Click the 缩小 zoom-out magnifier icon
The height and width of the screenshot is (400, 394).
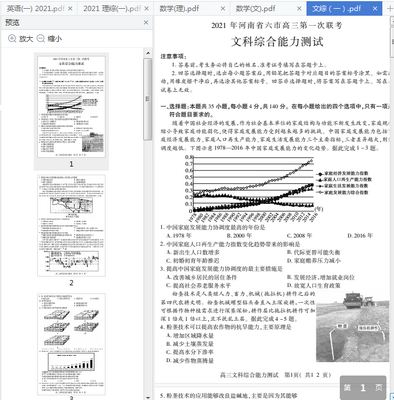tap(41, 39)
